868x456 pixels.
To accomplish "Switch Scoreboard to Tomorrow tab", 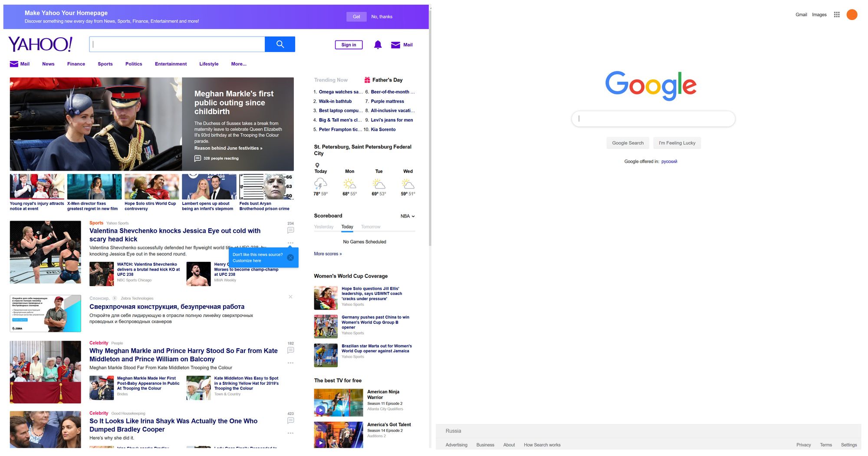I will click(x=371, y=227).
